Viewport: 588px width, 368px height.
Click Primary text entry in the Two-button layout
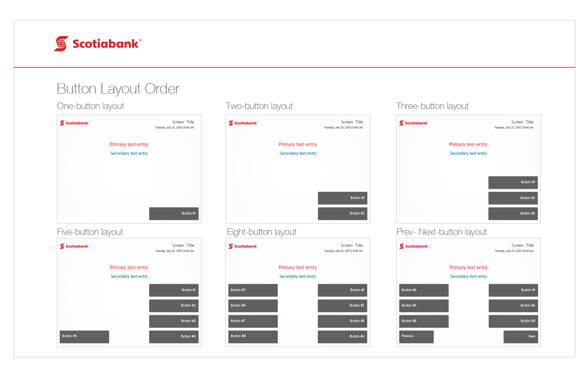coord(298,144)
